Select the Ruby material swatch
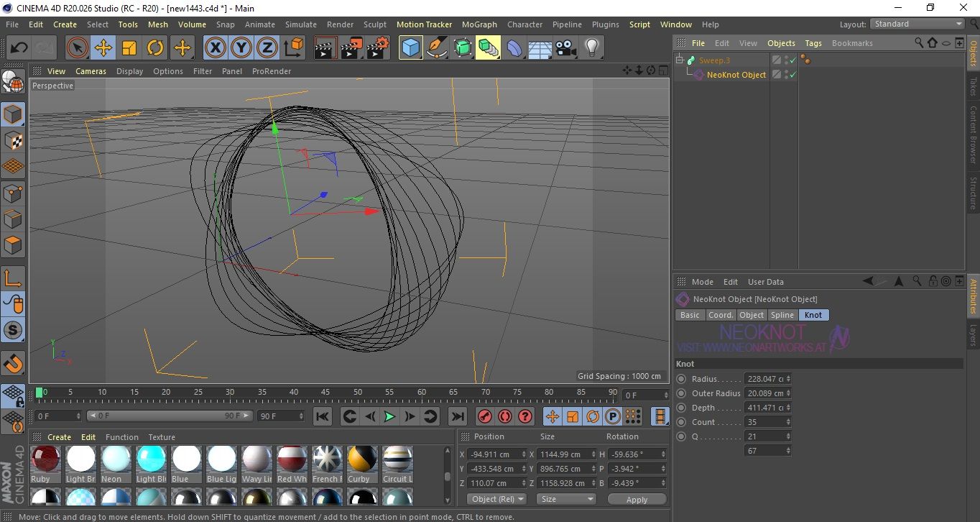 click(46, 459)
